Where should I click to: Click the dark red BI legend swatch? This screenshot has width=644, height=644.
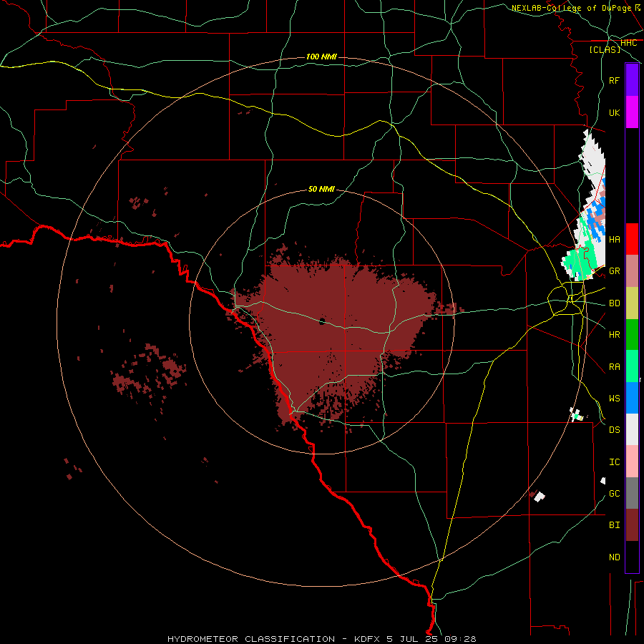(632, 525)
